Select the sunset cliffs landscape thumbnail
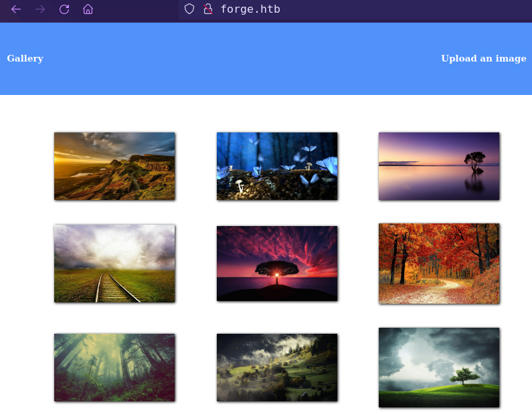This screenshot has width=532, height=414. click(x=114, y=166)
